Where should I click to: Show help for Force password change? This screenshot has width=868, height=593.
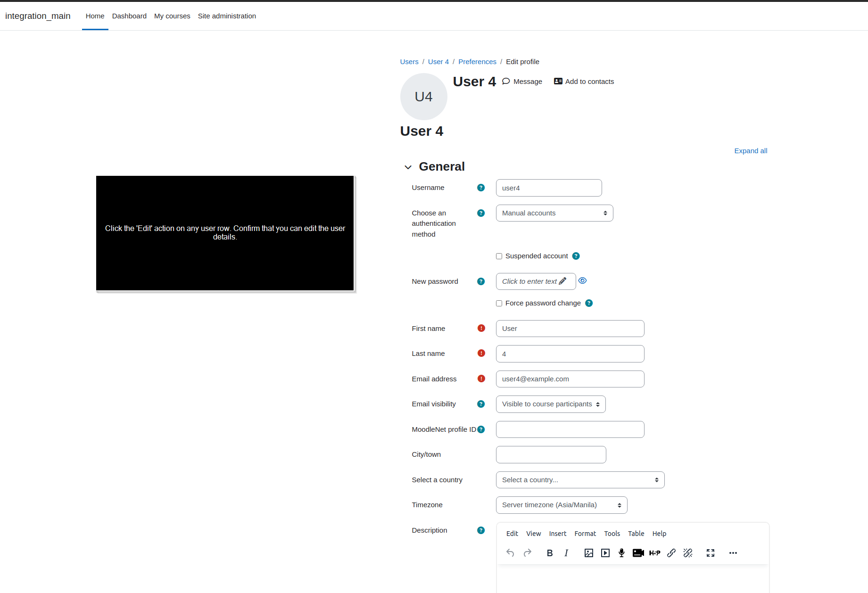589,303
